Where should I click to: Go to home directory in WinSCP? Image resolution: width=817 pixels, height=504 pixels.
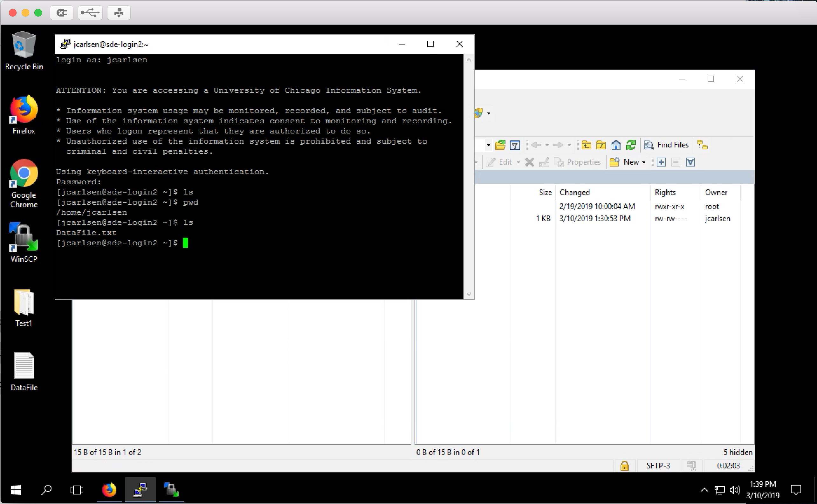616,145
